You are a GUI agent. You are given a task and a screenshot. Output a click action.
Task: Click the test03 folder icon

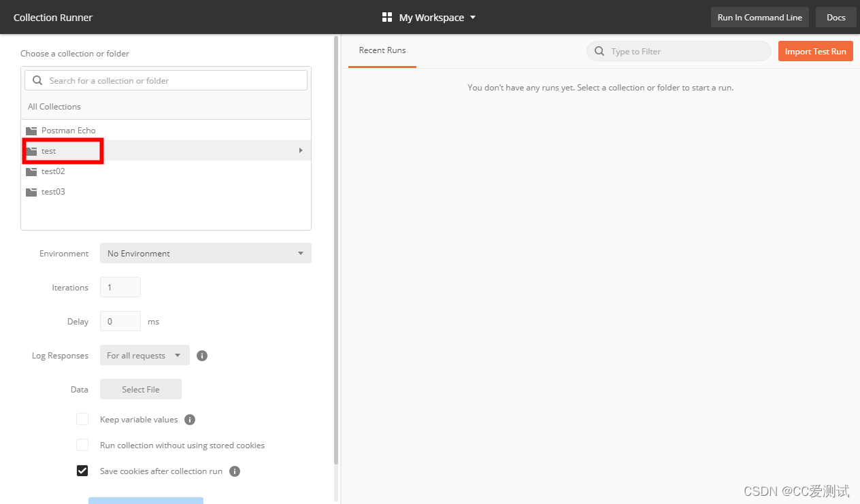(x=31, y=192)
